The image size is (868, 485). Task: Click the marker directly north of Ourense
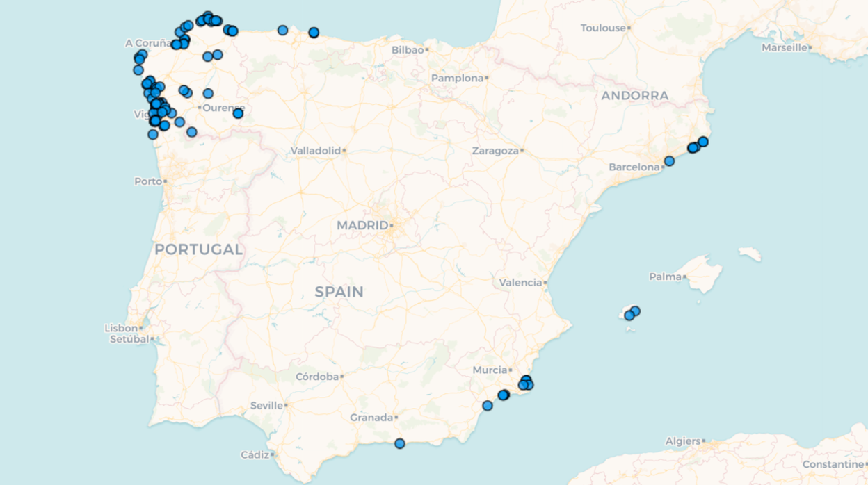click(x=208, y=93)
